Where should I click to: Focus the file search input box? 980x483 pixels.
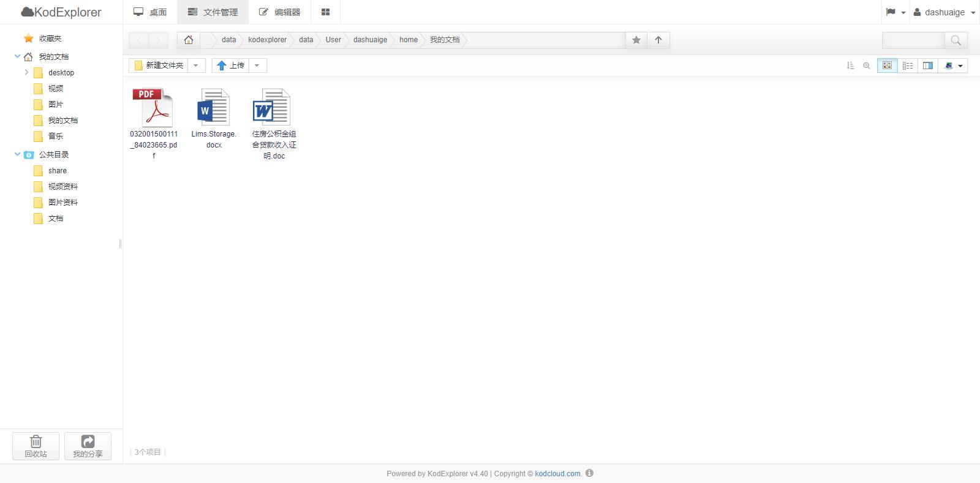913,40
